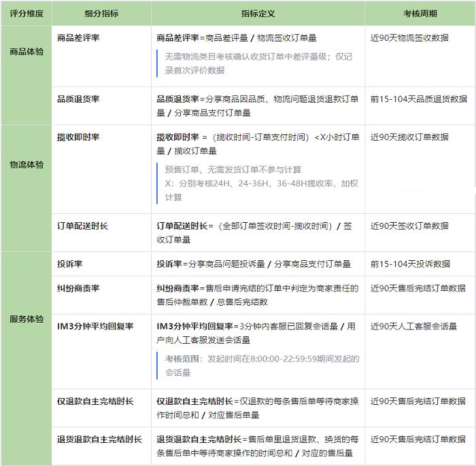Click the 商品体验 dimension cell
Image resolution: width=476 pixels, height=466 pixels.
(27, 52)
